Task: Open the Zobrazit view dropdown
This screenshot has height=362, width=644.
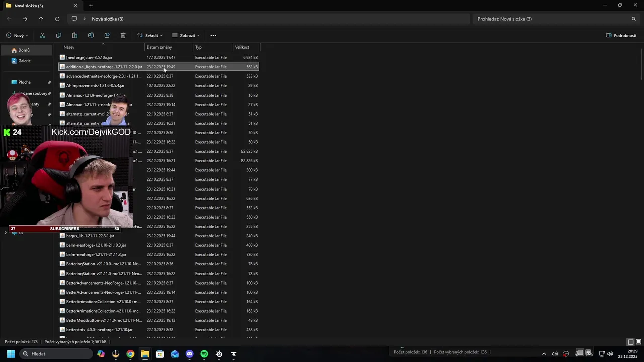Action: pos(186,35)
